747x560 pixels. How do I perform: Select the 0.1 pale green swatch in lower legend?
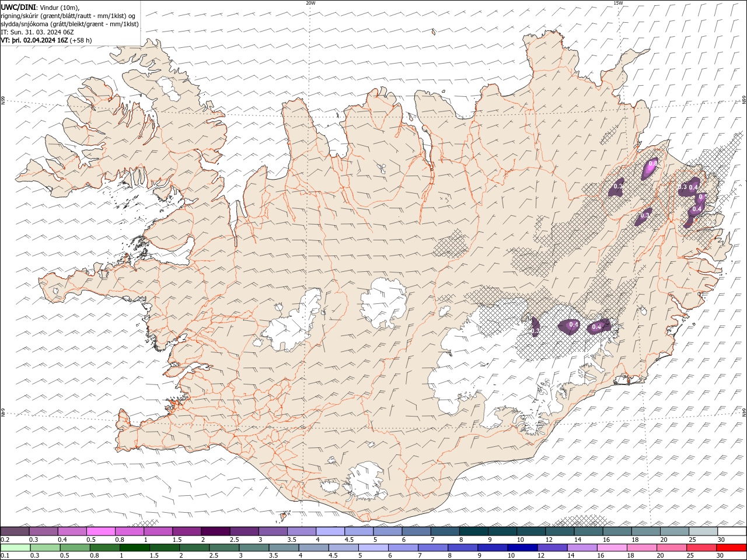[x=15, y=548]
